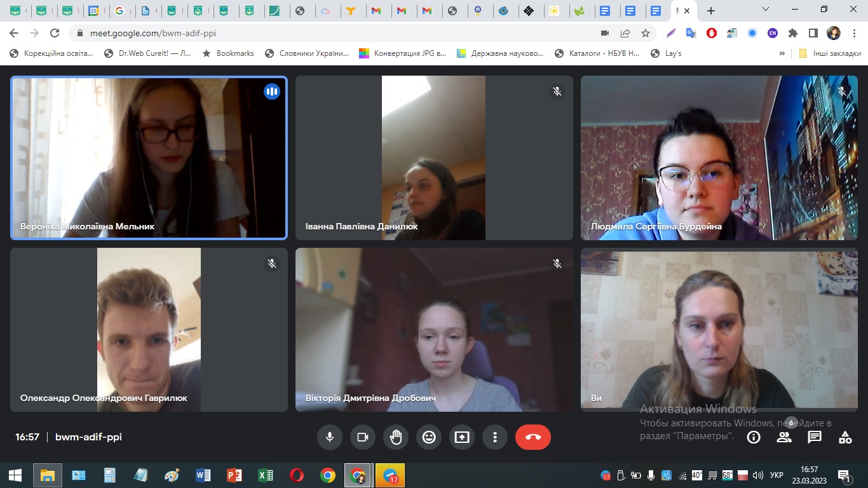This screenshot has height=488, width=868.
Task: Expand the hidden bookmarks chevron
Action: (x=782, y=53)
